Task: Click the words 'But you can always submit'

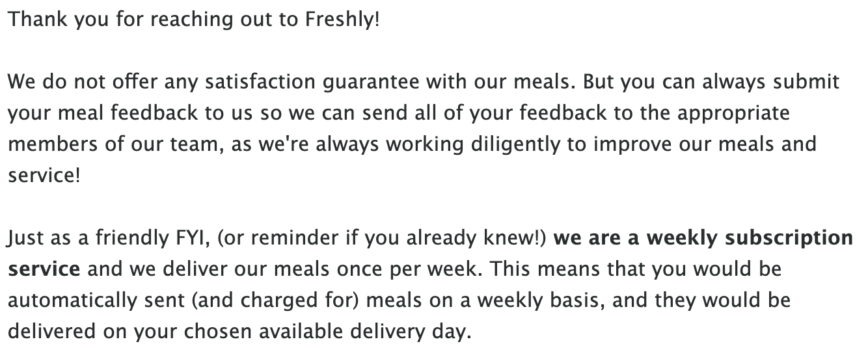Action: click(711, 83)
